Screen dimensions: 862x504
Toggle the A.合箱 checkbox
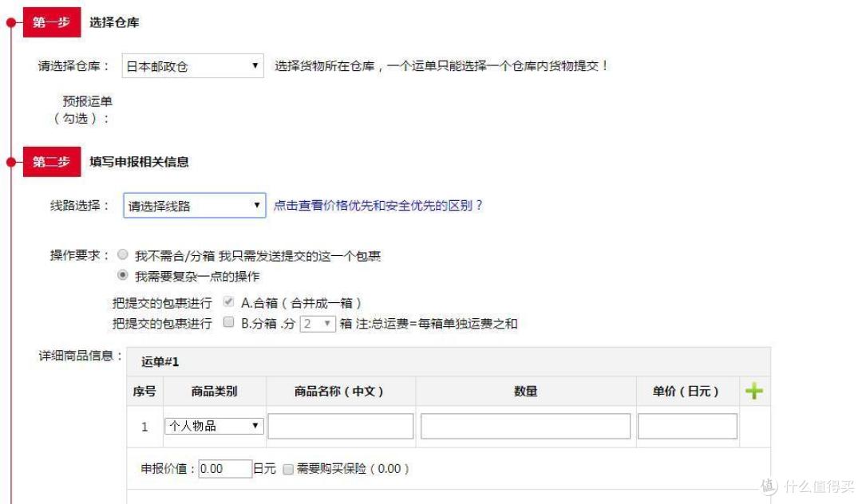tap(229, 301)
